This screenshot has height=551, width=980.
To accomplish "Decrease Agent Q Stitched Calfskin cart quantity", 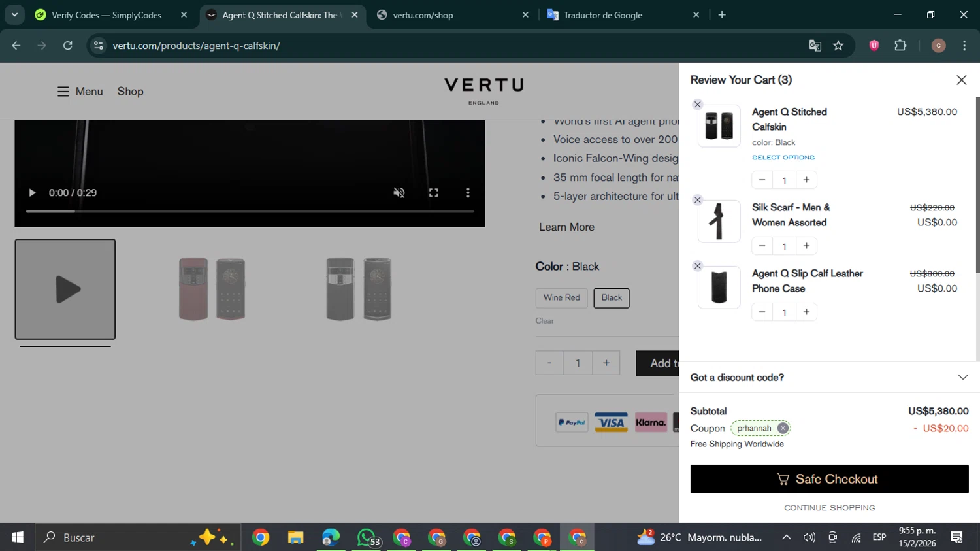I will coord(762,180).
